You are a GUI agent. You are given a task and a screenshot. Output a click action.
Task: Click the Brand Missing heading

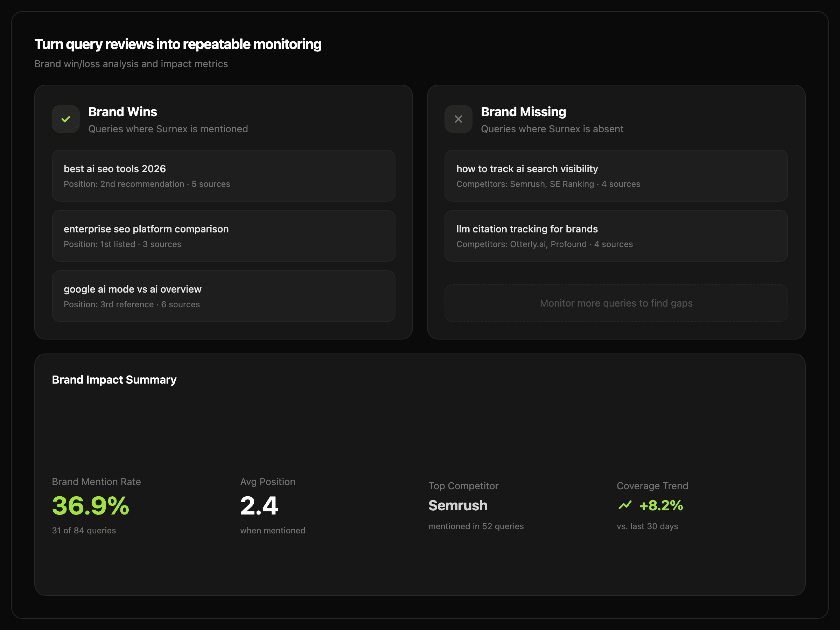[x=523, y=112]
